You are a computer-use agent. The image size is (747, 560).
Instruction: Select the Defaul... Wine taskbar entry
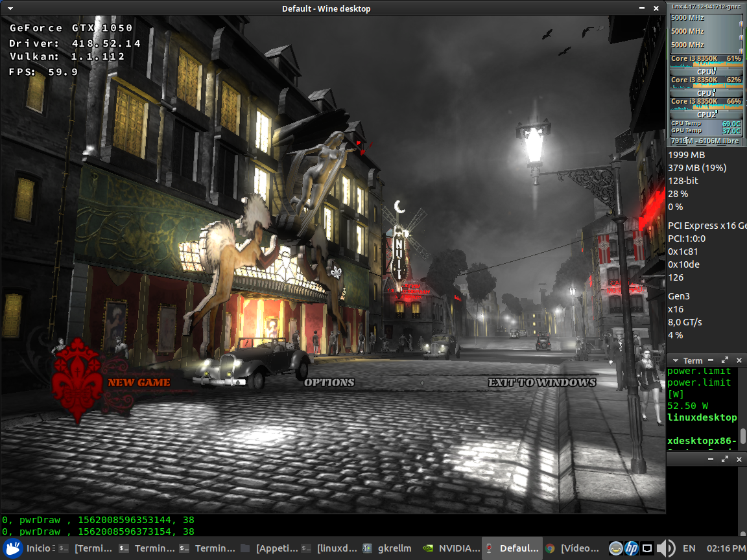514,548
